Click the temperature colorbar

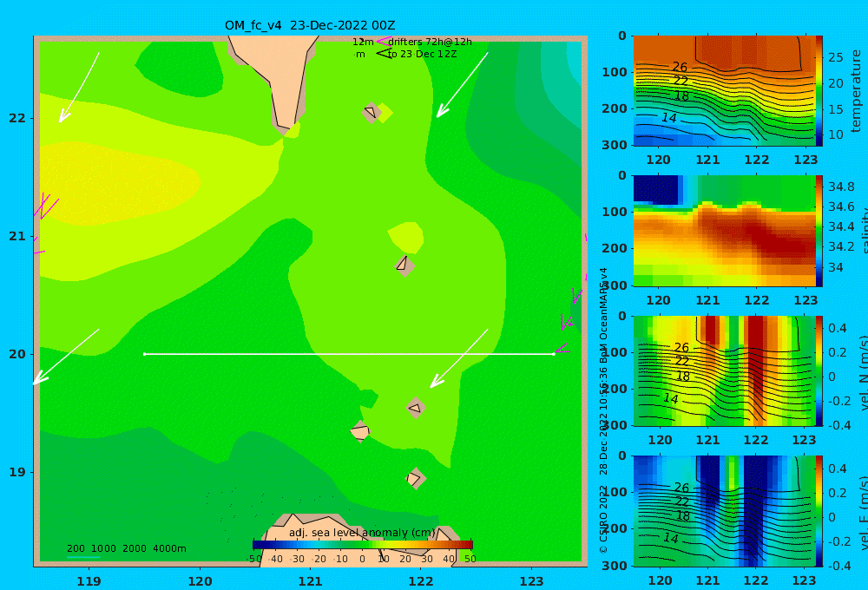819,91
